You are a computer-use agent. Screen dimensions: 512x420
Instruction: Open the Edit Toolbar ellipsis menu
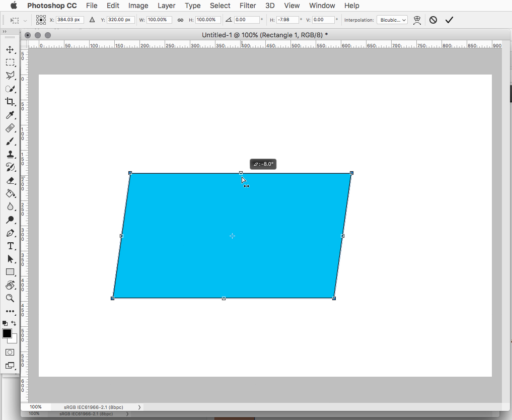[x=10, y=311]
